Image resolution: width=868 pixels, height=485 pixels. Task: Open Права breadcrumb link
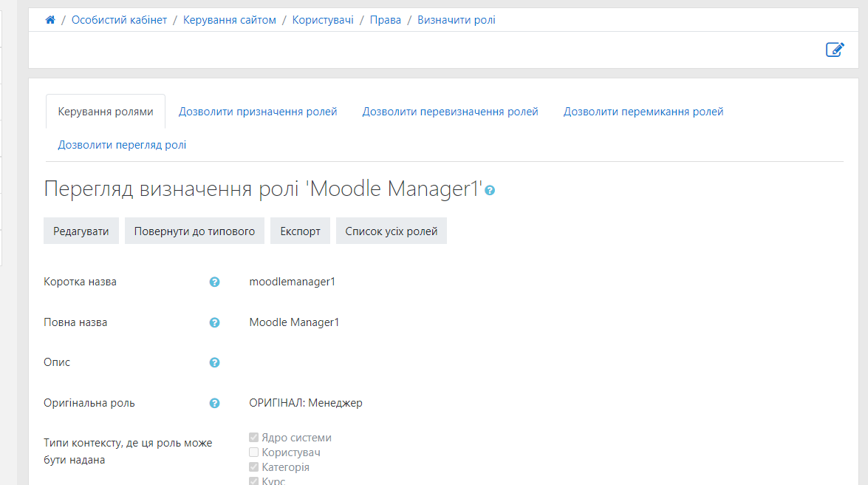pos(386,20)
